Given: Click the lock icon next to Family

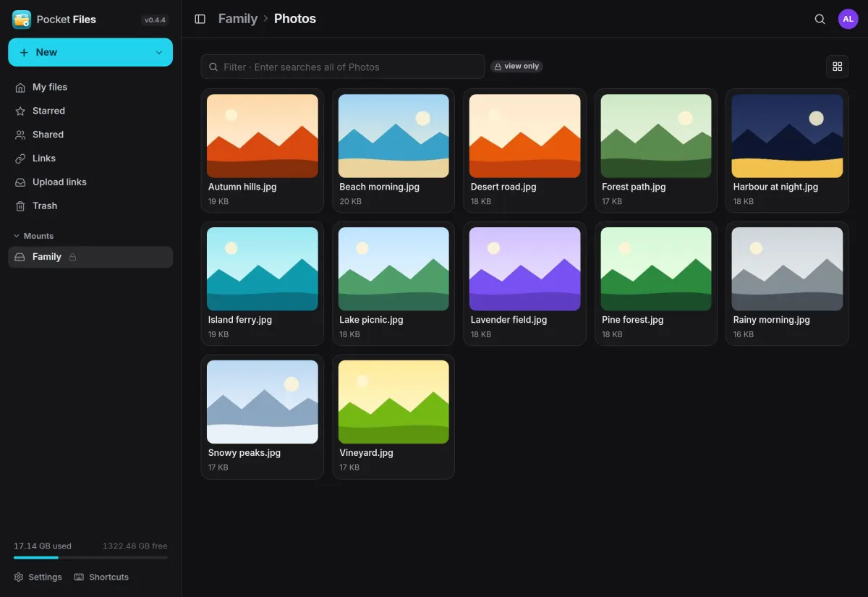Looking at the screenshot, I should (72, 257).
